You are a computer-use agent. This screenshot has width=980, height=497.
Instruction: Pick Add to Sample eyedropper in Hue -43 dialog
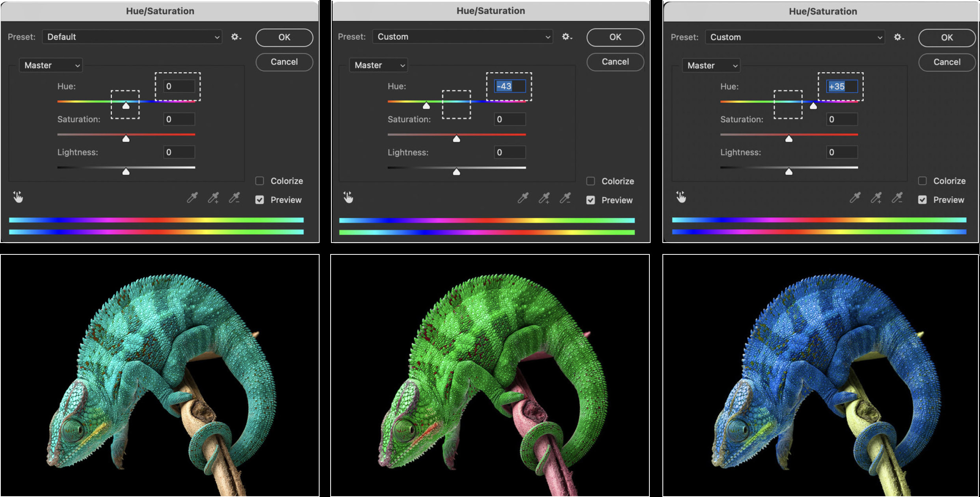[544, 198]
